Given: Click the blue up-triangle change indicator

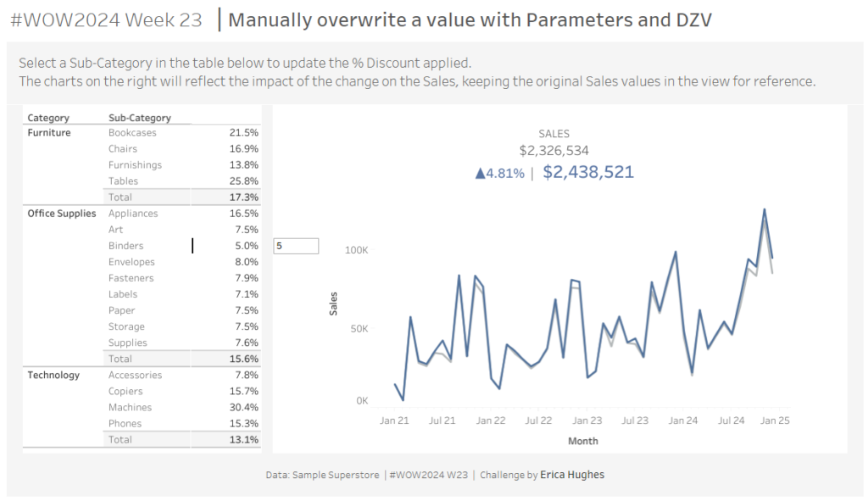Looking at the screenshot, I should tap(481, 174).
